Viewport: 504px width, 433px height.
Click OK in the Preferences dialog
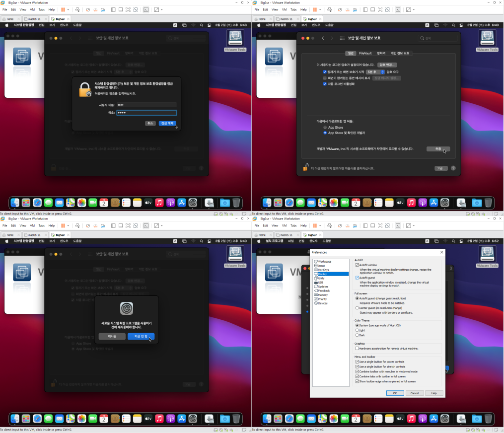click(395, 393)
